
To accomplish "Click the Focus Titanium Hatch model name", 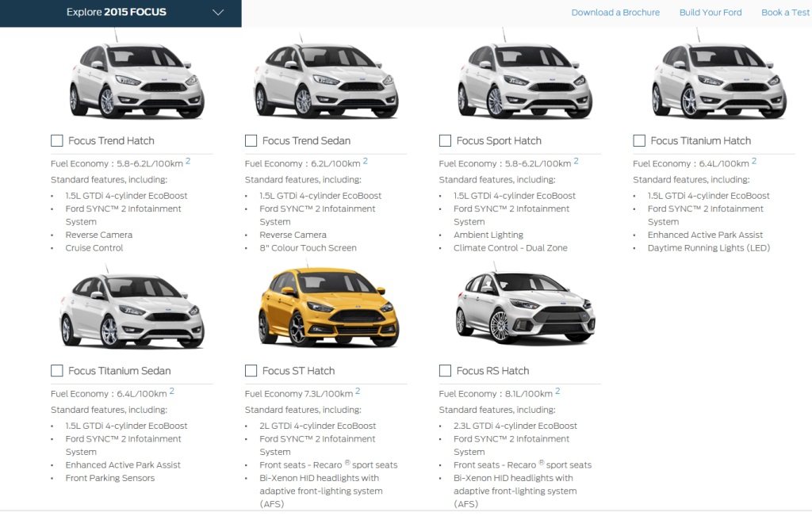I will point(701,141).
